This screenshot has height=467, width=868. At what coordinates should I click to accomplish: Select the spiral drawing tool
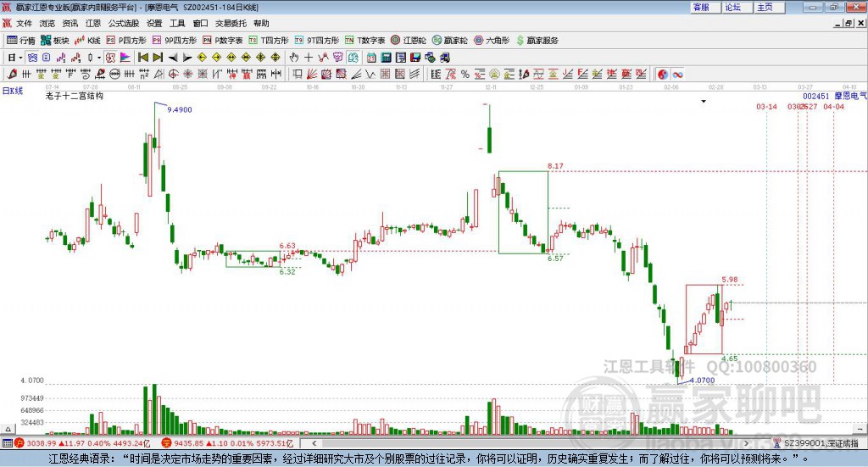click(x=86, y=74)
